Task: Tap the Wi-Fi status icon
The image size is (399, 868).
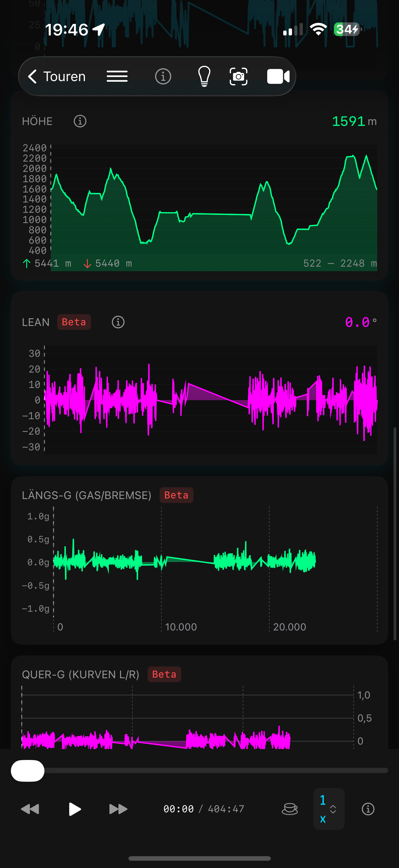Action: (x=318, y=30)
